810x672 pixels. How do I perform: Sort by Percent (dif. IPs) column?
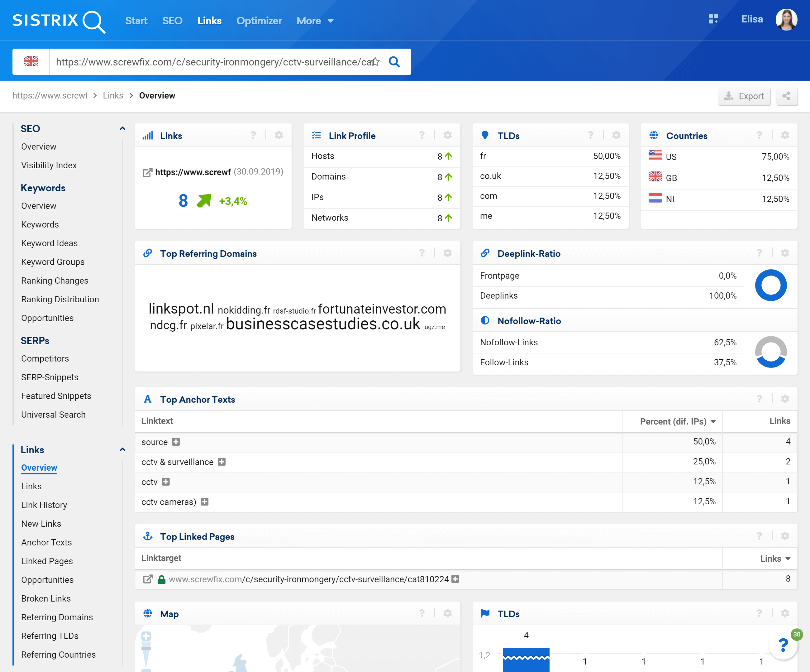pyautogui.click(x=678, y=421)
